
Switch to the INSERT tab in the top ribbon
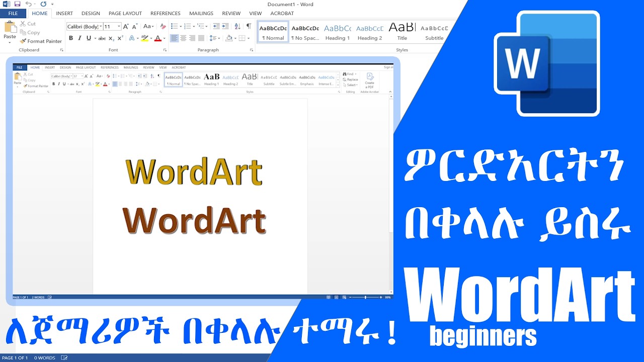point(64,14)
